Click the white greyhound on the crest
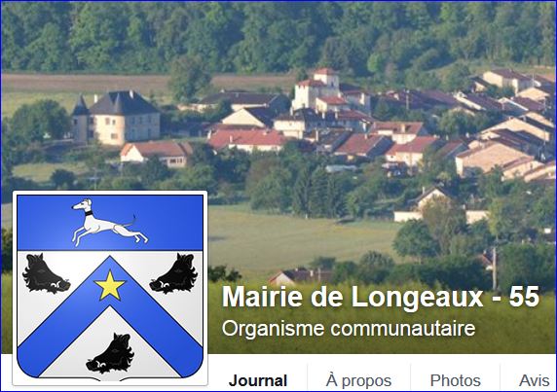 coord(109,223)
